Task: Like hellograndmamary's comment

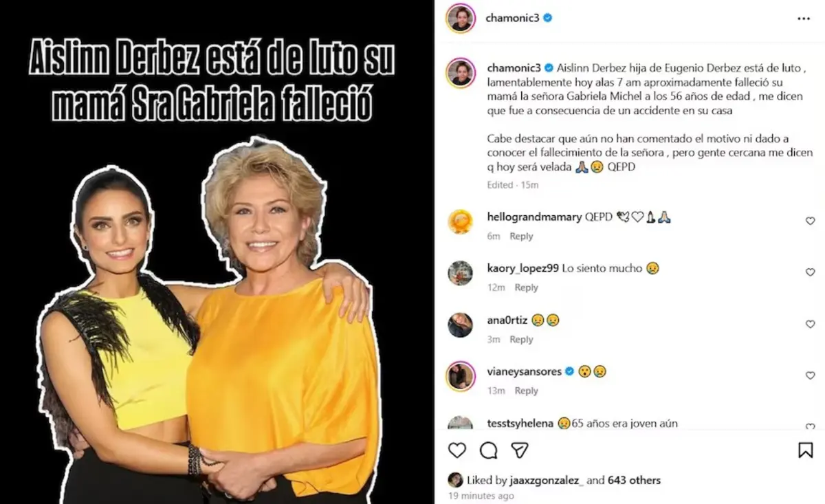Action: click(x=810, y=221)
